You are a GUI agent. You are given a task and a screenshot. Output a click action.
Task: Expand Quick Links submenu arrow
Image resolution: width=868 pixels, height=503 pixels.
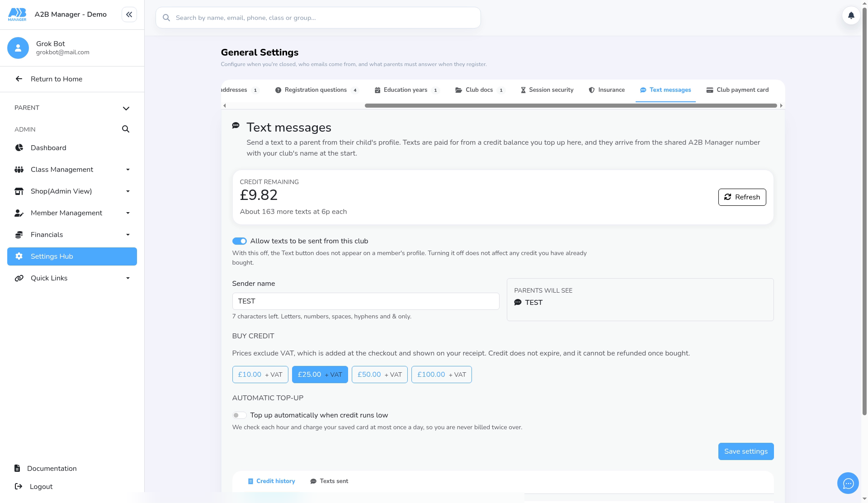(128, 278)
